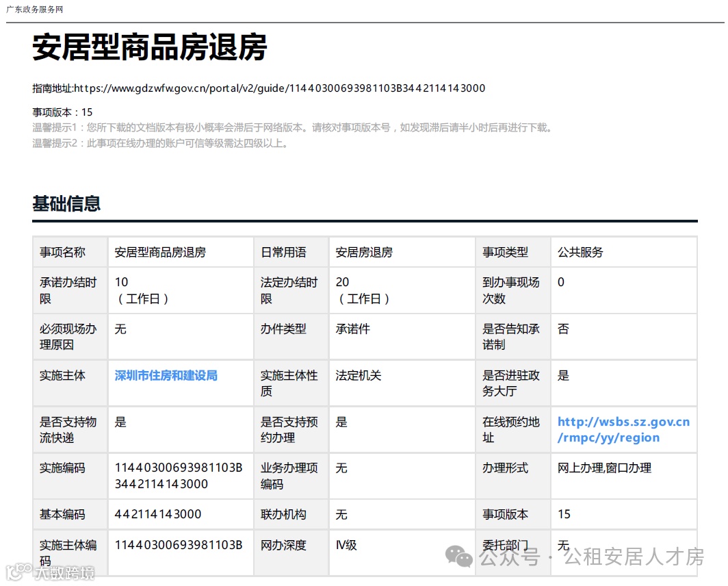
Task: Select the 20（工作日） cell value
Action: pyautogui.click(x=363, y=290)
